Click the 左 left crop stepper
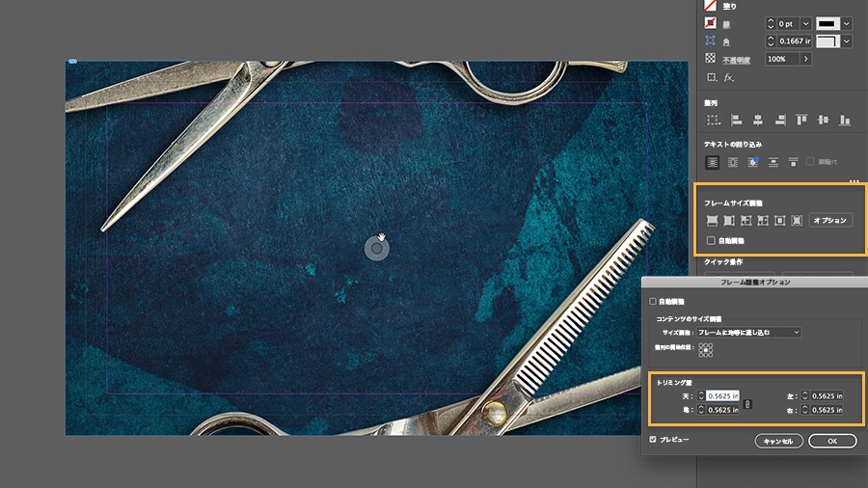Screen dimensions: 868x488 (805, 395)
